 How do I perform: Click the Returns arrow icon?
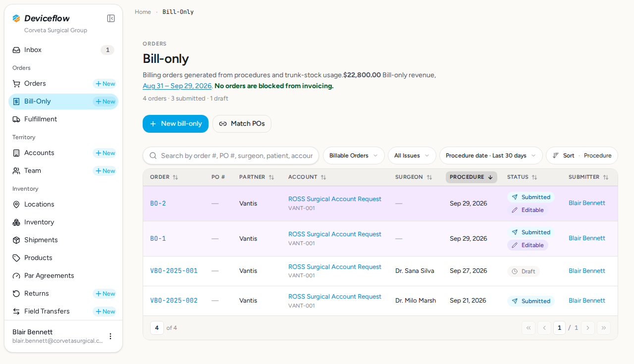(16, 294)
